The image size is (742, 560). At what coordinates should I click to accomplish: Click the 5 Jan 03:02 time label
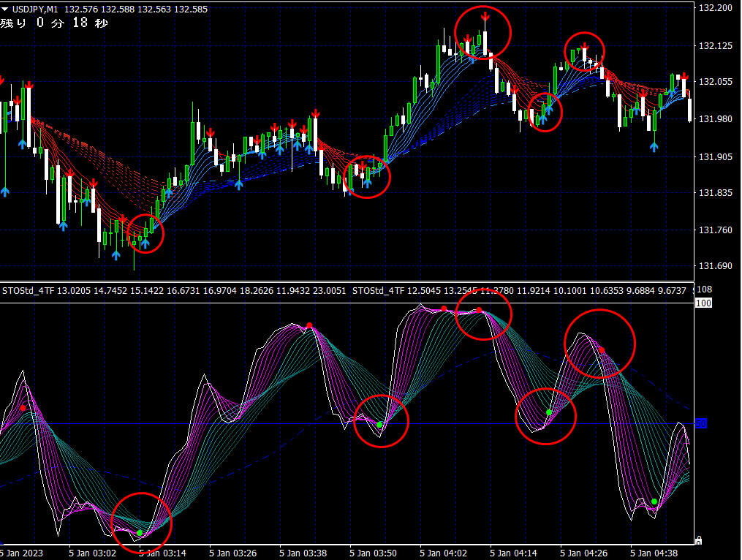[x=92, y=553]
